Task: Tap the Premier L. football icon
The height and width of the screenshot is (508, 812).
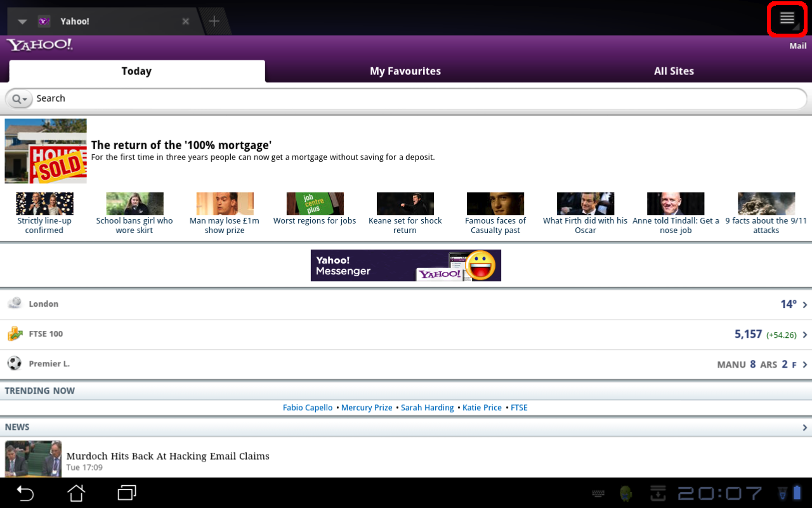Action: click(15, 364)
